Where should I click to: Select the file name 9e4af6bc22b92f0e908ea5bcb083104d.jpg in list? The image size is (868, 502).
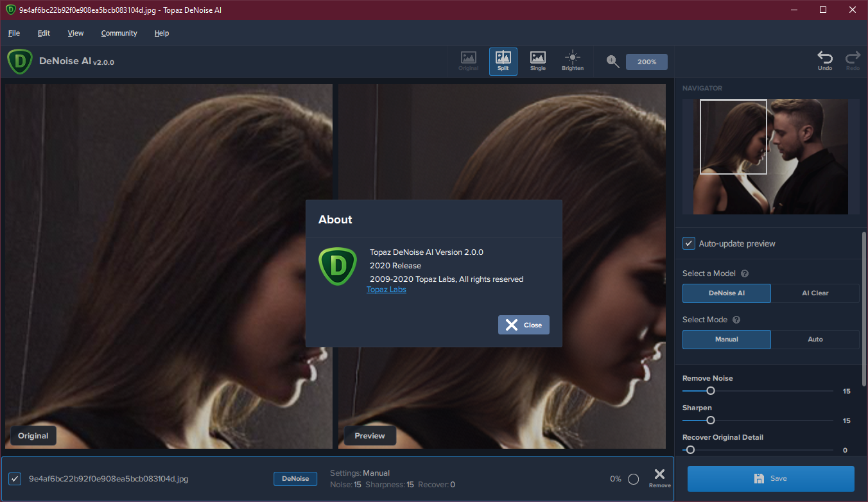[108, 479]
